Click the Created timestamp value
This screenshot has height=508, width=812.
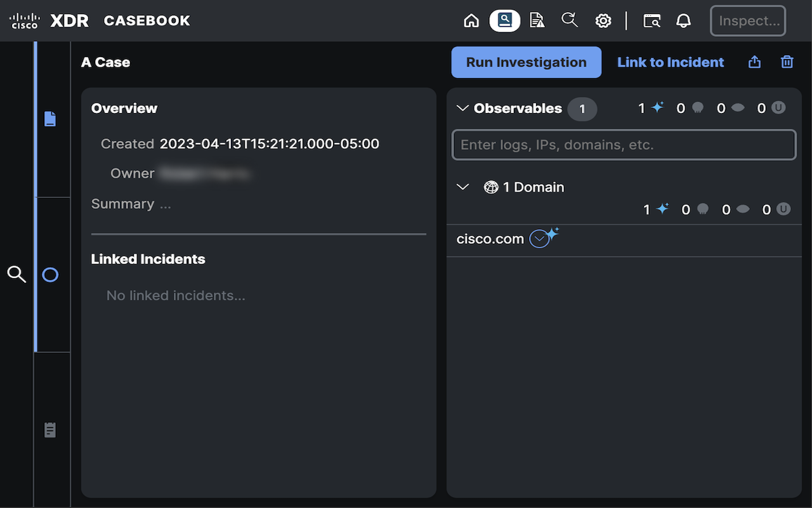(x=270, y=144)
